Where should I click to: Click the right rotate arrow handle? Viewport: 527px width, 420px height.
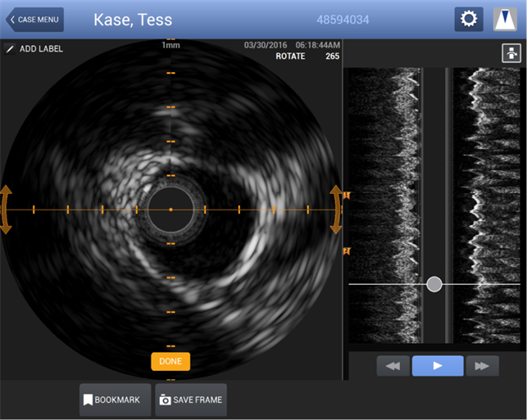[336, 209]
